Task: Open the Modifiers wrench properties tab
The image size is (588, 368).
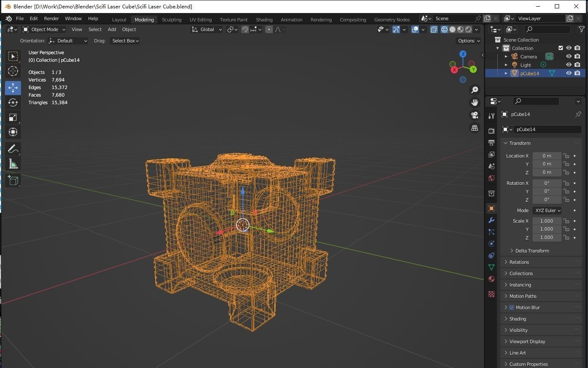Action: click(x=491, y=220)
